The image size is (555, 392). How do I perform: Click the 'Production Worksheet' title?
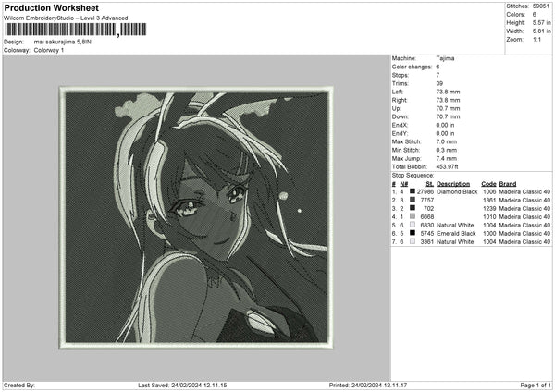pos(52,7)
